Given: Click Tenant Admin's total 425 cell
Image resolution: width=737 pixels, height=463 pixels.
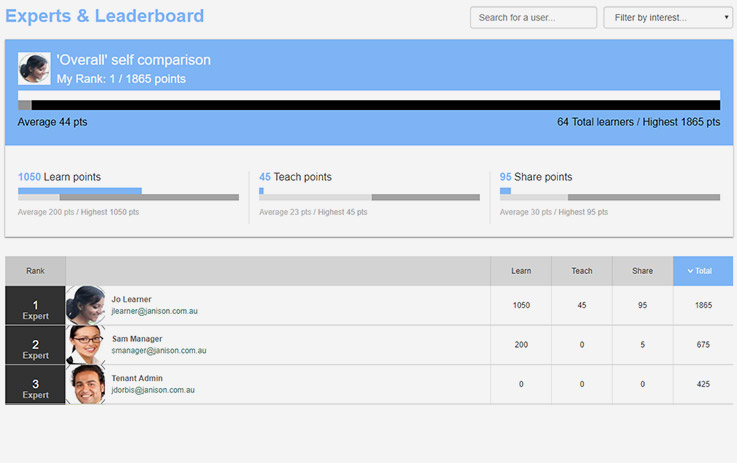Looking at the screenshot, I should tap(703, 384).
